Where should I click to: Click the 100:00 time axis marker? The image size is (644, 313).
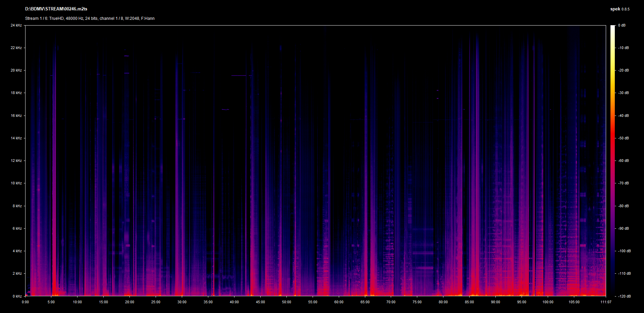(x=548, y=302)
